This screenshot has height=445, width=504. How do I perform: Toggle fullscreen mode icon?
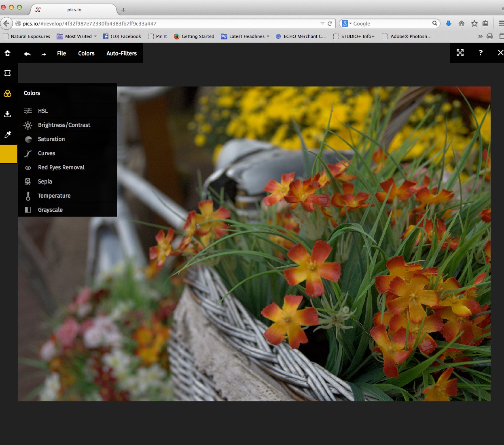click(x=460, y=53)
